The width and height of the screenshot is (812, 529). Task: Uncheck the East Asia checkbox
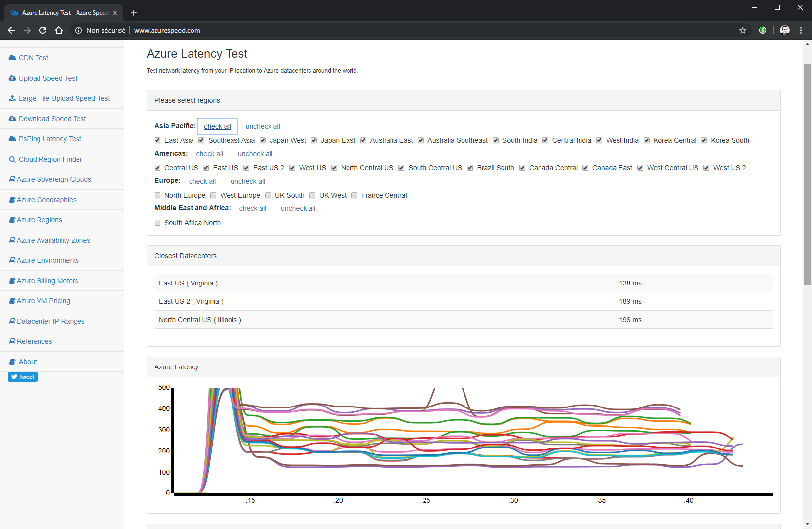[157, 140]
